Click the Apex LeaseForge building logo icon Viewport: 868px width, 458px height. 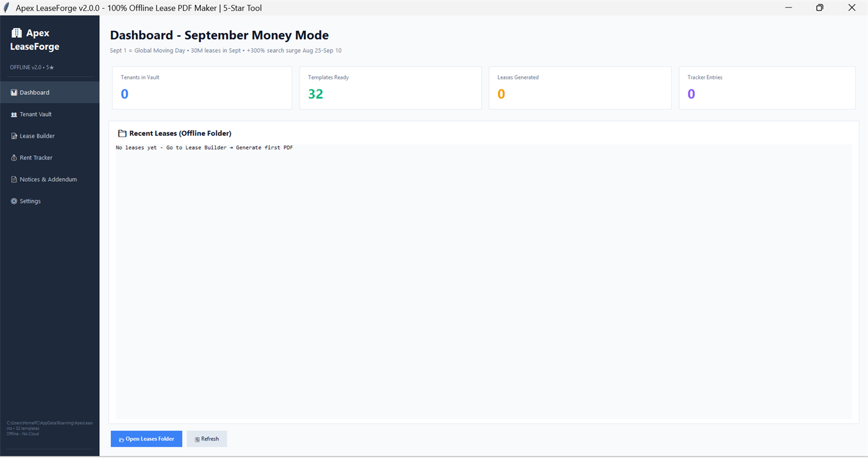coord(17,33)
